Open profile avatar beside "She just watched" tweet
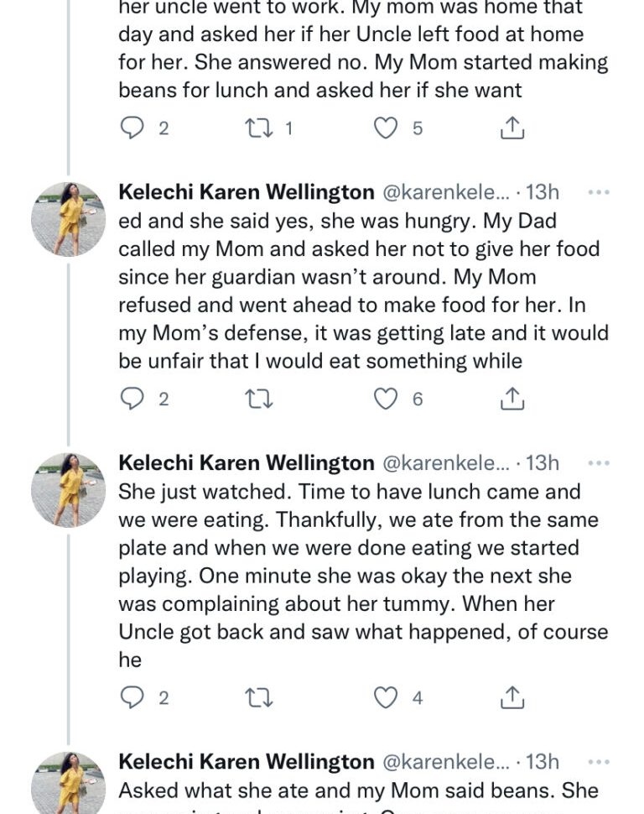Image resolution: width=644 pixels, height=814 pixels. click(x=68, y=489)
